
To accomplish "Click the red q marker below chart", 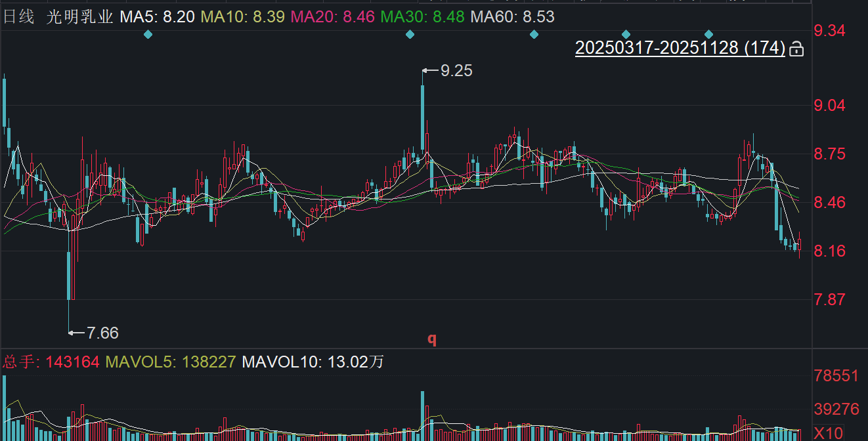I will pos(432,339).
